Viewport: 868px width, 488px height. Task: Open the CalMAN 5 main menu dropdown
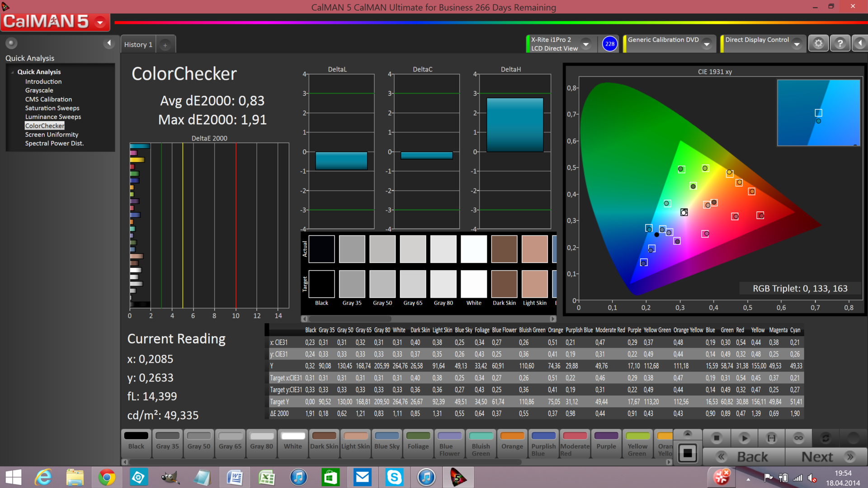100,22
